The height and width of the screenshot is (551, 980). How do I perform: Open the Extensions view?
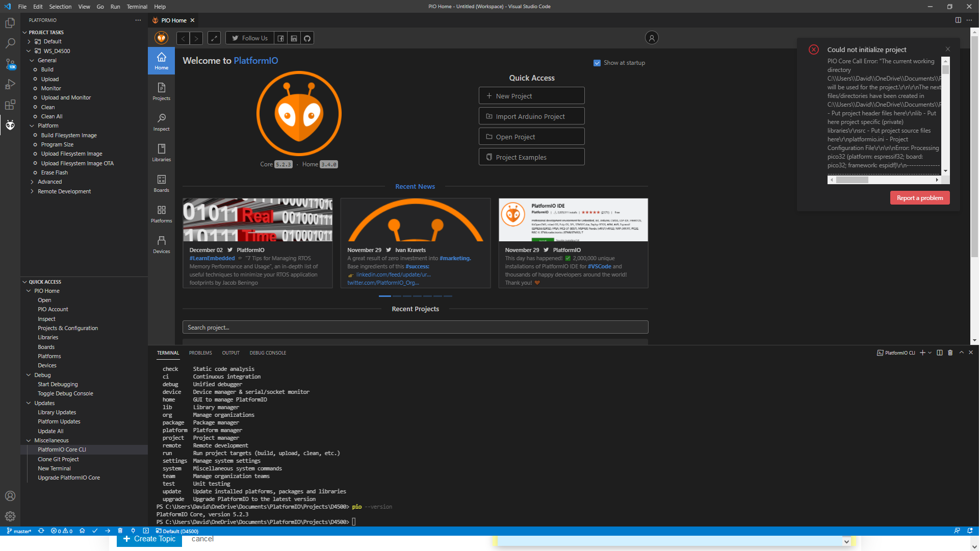[10, 105]
